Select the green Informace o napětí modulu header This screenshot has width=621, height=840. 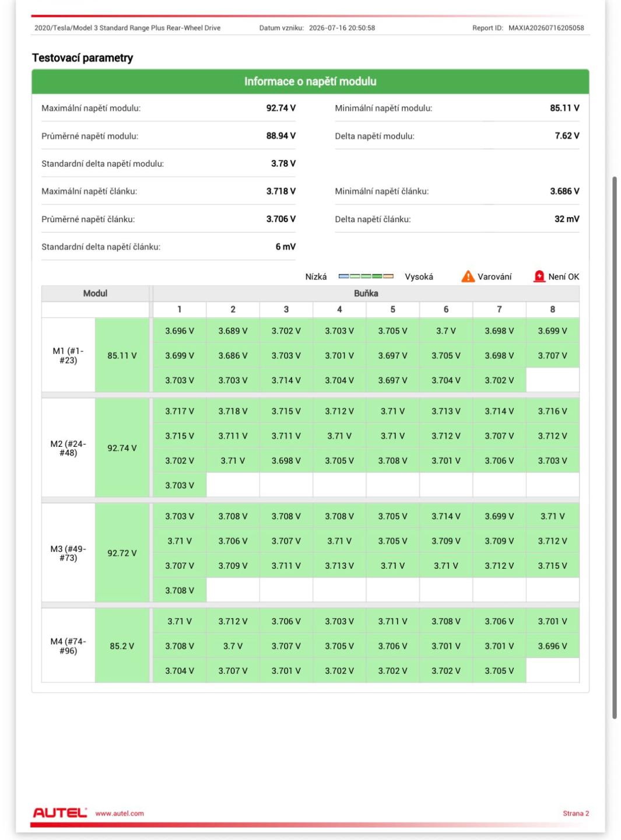pyautogui.click(x=310, y=82)
